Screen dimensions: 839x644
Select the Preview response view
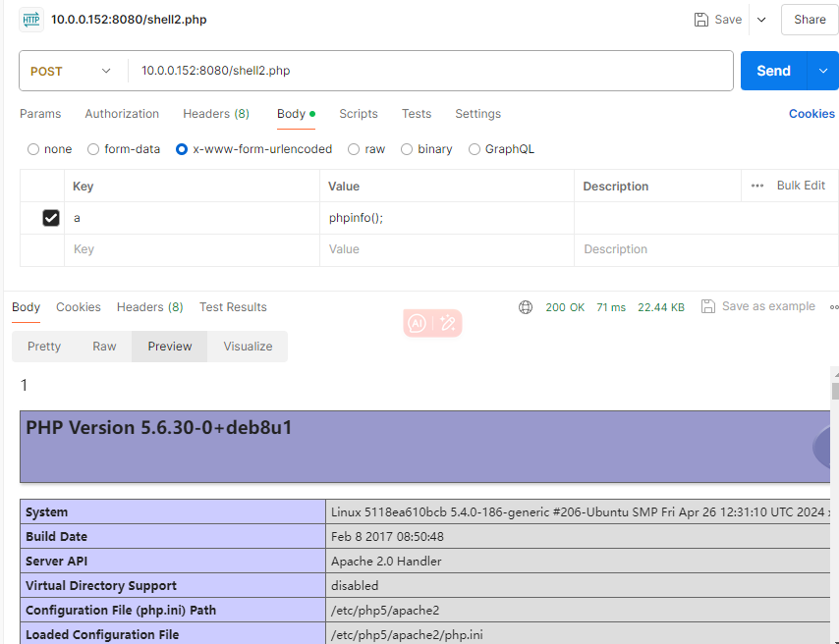pyautogui.click(x=170, y=347)
